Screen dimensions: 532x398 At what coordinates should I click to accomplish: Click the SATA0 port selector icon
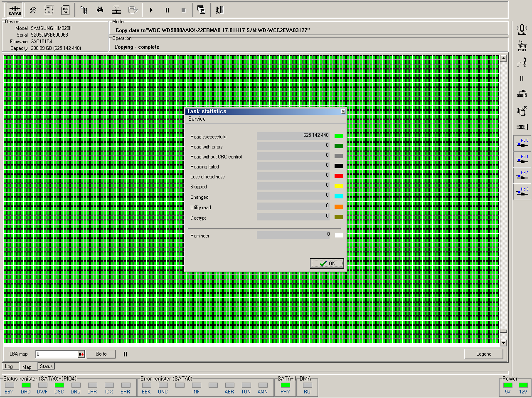coord(15,10)
